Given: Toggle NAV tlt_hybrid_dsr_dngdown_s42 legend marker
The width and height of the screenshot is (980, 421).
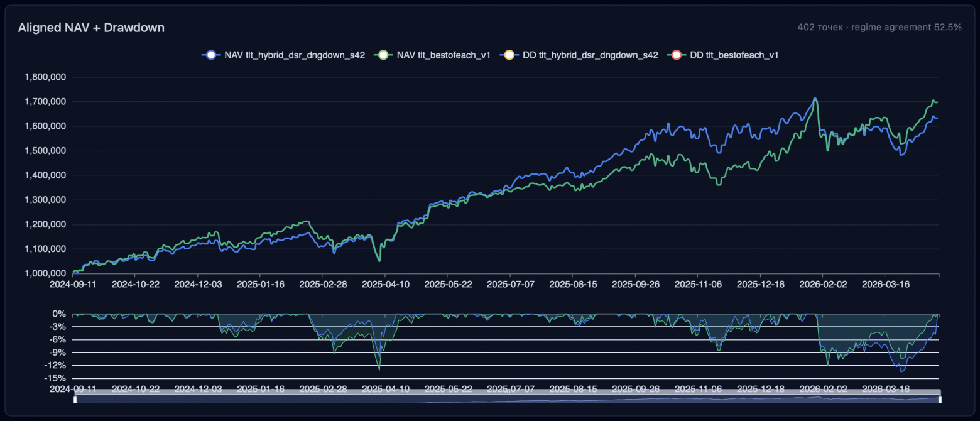Looking at the screenshot, I should tap(211, 55).
